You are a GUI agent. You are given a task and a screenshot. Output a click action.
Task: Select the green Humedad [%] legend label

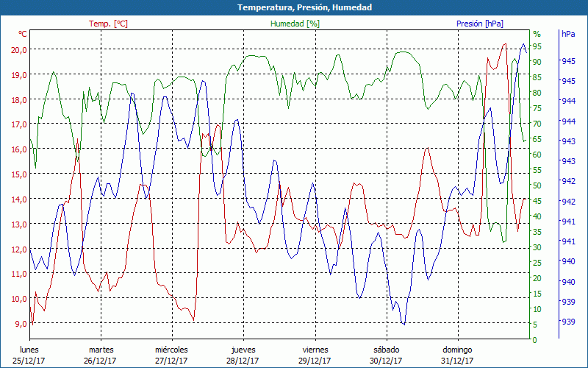click(295, 24)
